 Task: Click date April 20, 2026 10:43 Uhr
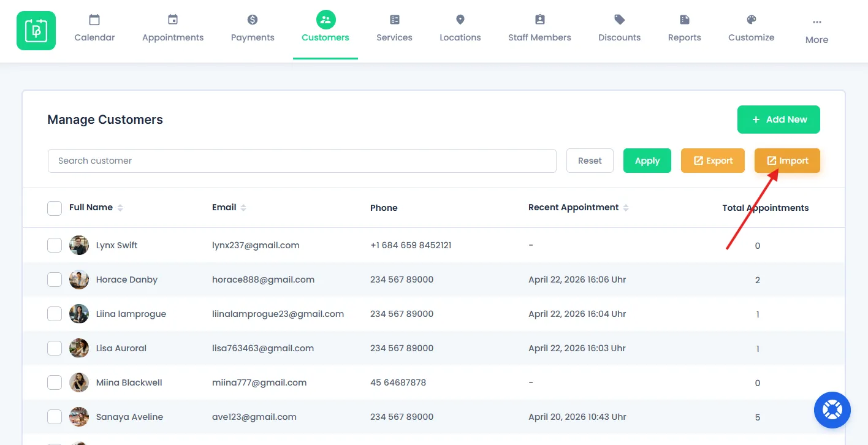tap(577, 417)
